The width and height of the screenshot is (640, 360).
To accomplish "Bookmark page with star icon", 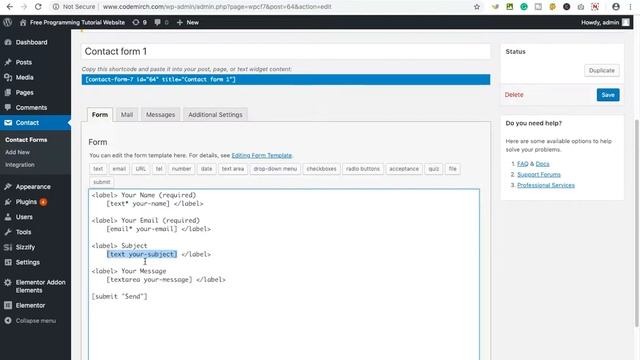I will pyautogui.click(x=477, y=7).
